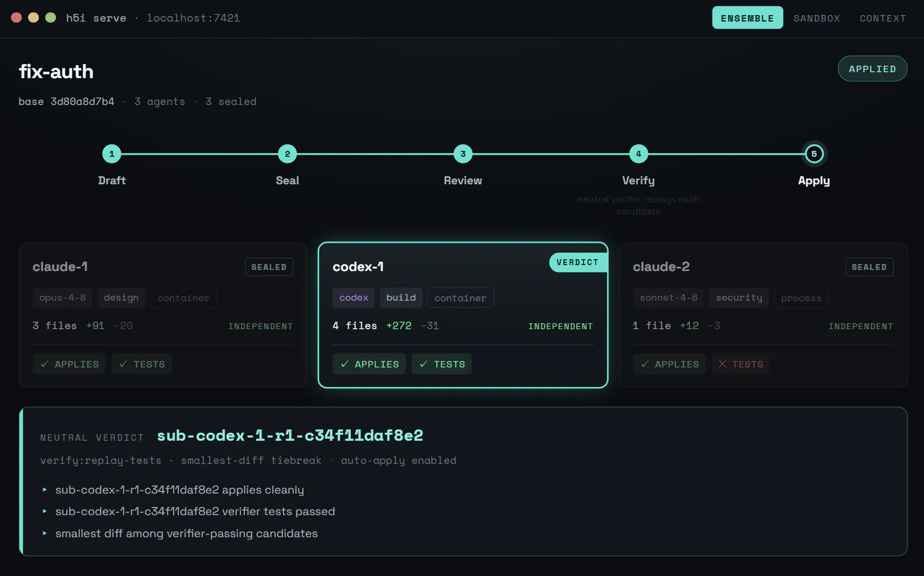Click the '3 sealed' text

[231, 101]
